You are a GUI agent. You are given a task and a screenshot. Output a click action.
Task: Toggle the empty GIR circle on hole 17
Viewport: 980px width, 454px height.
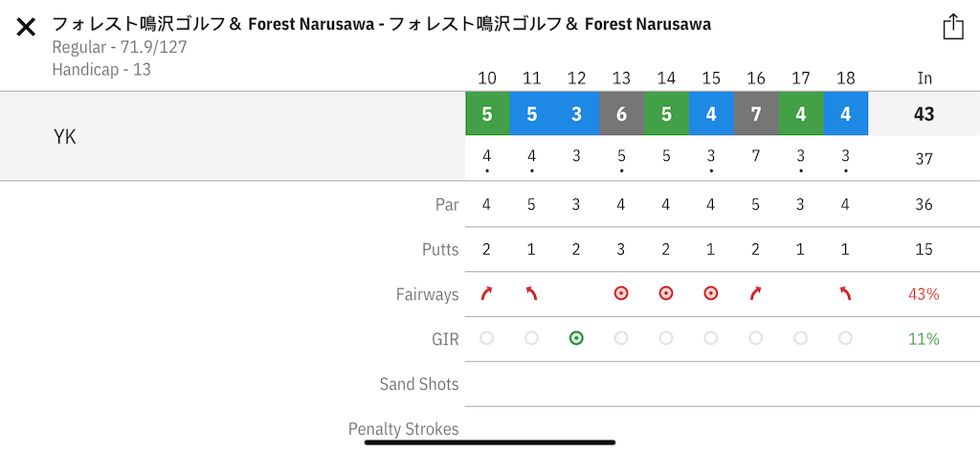pyautogui.click(x=801, y=338)
